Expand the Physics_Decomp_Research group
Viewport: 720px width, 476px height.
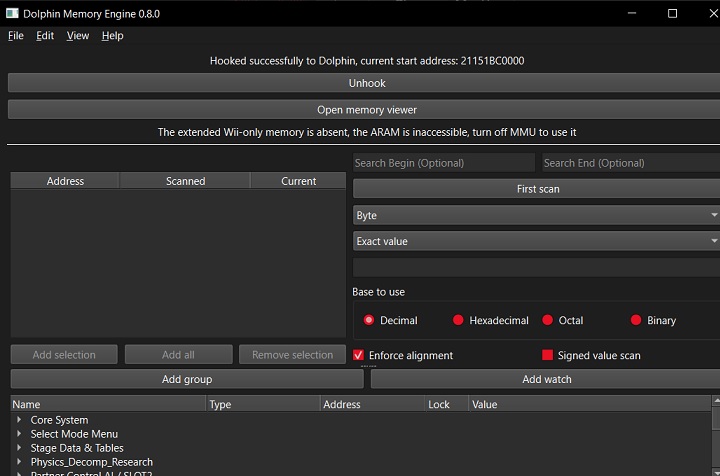pos(19,461)
